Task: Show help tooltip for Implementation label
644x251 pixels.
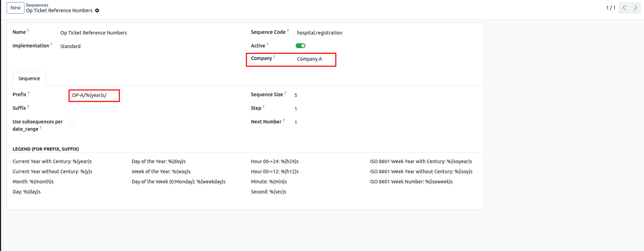Action: [x=51, y=44]
